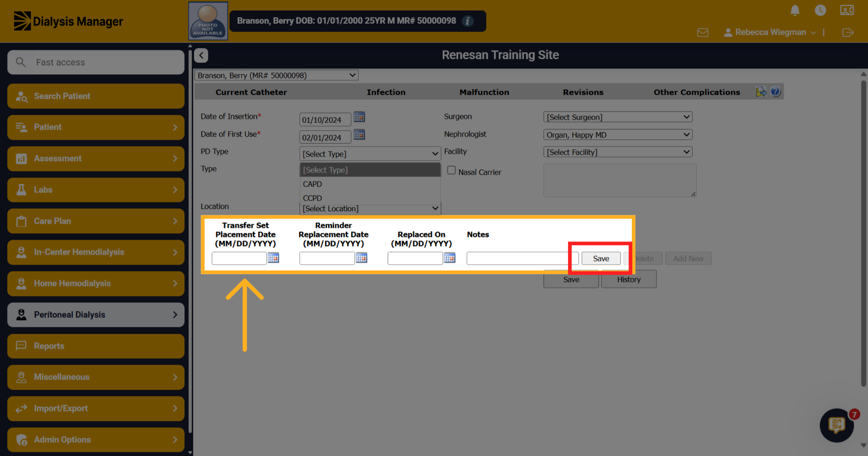Viewport: 868px width, 456px height.
Task: Click the export icon beside Other Complications
Action: tap(761, 92)
